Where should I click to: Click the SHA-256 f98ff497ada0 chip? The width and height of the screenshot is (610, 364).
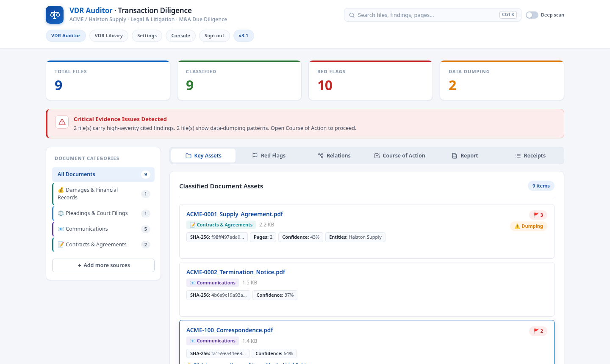[x=217, y=237]
